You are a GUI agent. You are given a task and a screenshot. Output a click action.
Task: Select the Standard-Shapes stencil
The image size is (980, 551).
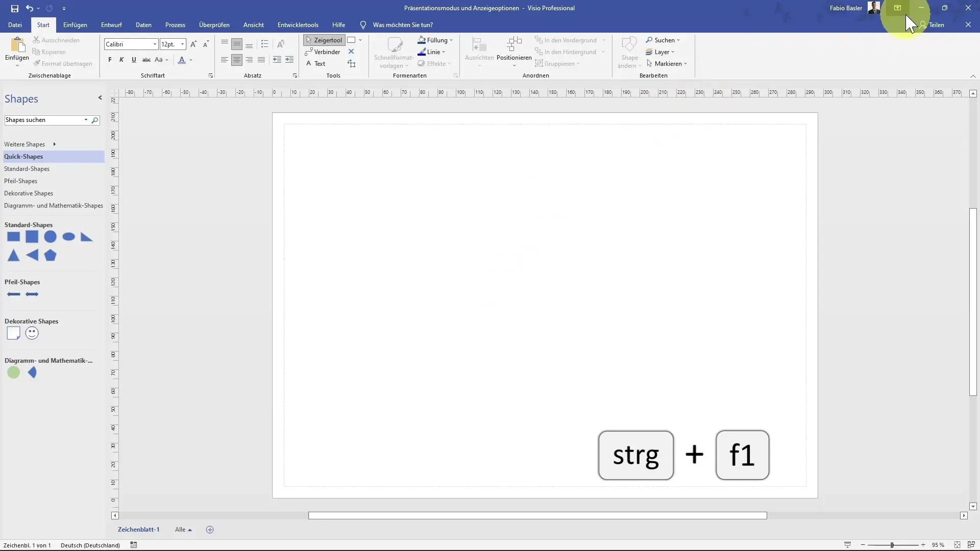point(27,169)
